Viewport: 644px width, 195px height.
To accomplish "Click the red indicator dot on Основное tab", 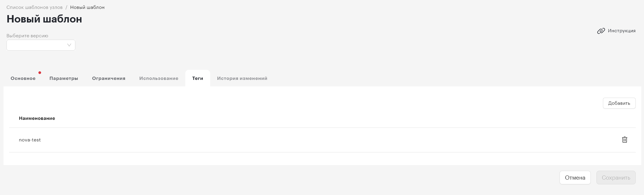I will [x=40, y=72].
